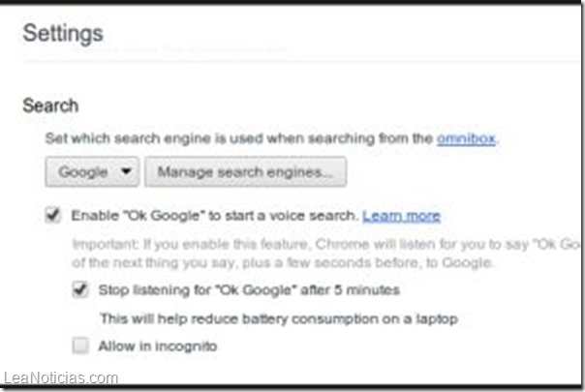Uncheck the Stop listening after 5 minutes checkbox
585x392 pixels.
pyautogui.click(x=80, y=289)
